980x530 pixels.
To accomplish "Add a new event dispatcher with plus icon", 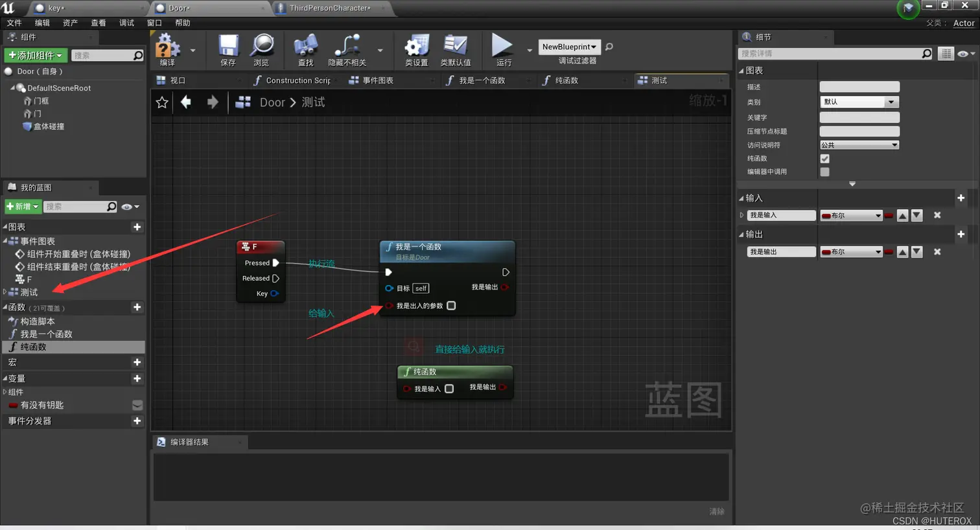I will click(137, 421).
